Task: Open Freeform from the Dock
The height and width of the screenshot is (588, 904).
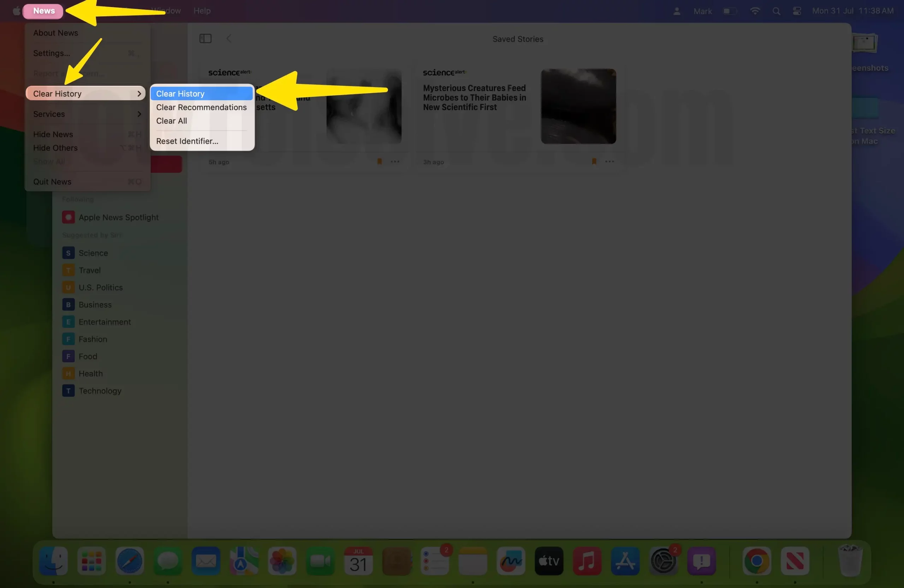Action: pyautogui.click(x=511, y=561)
